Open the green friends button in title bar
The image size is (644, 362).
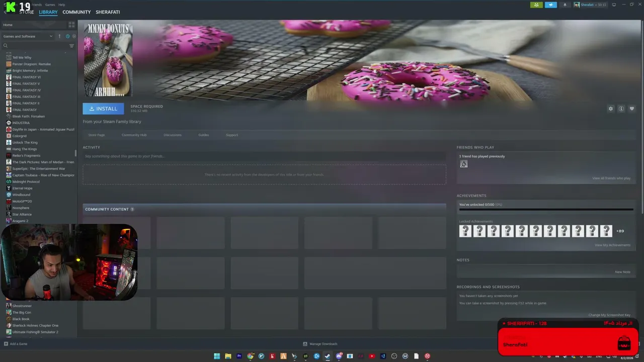click(536, 5)
